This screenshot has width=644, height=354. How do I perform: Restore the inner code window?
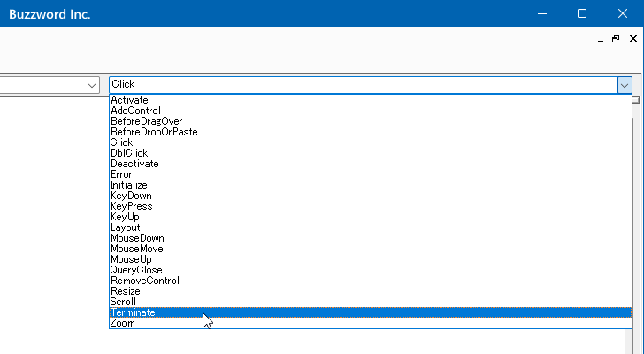pos(616,39)
